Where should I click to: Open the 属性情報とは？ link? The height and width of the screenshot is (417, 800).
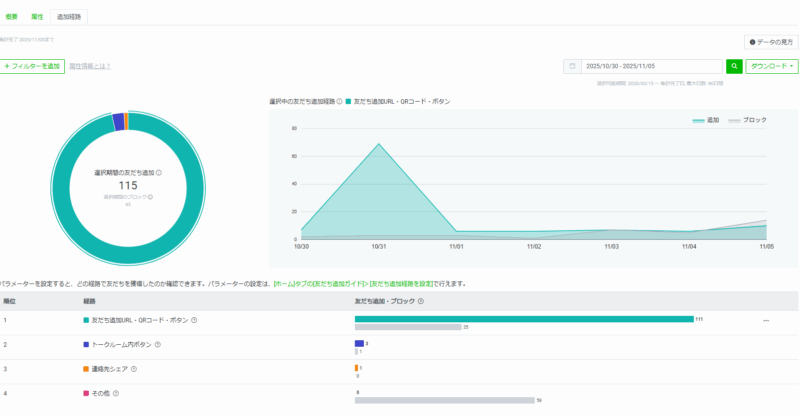[90, 66]
